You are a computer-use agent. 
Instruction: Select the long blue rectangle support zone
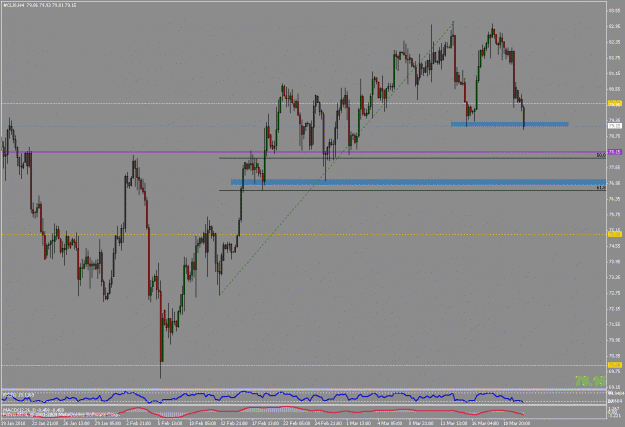419,182
